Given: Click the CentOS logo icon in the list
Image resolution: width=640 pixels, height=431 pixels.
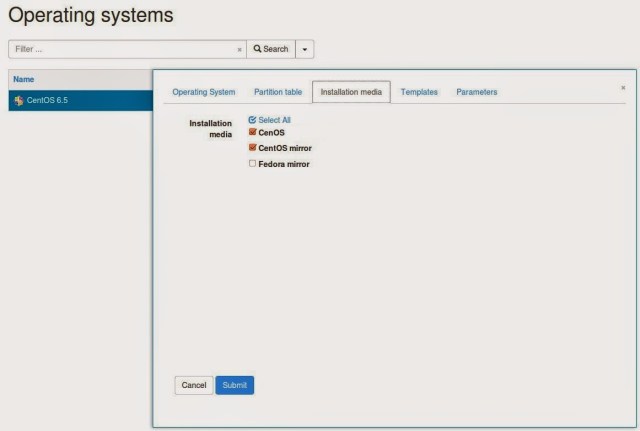Looking at the screenshot, I should coord(18,100).
